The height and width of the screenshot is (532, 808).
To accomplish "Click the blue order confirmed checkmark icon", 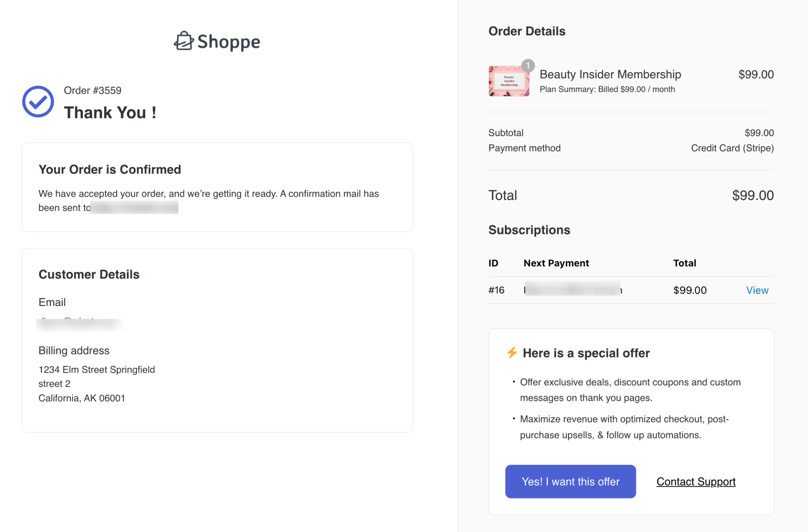I will [x=38, y=101].
